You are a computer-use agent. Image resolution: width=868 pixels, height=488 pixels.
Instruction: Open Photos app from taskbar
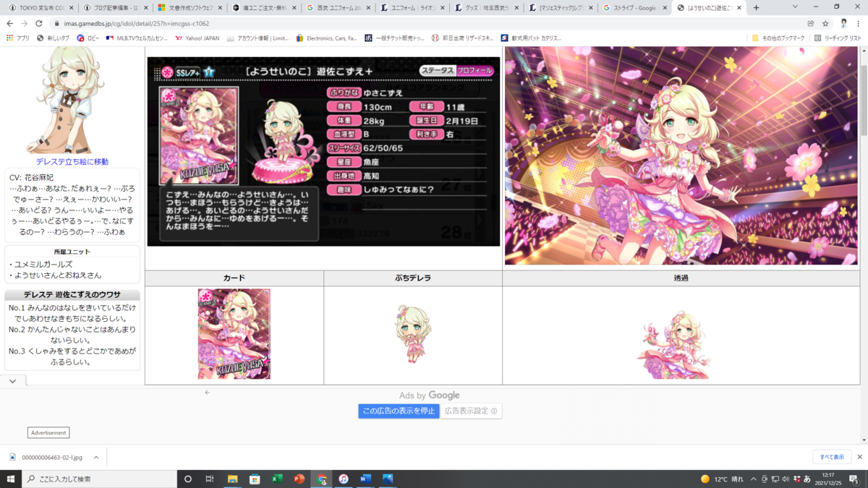click(388, 479)
